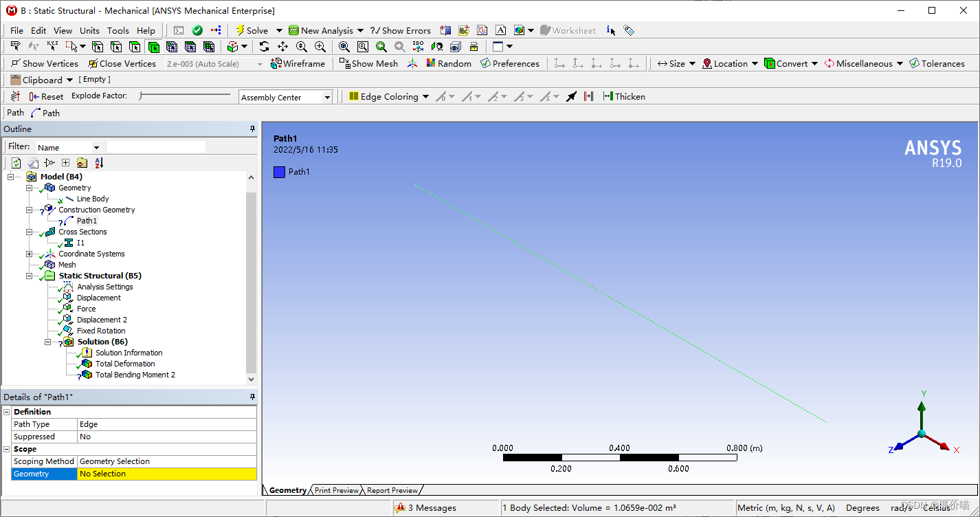This screenshot has width=980, height=517.
Task: Click the expand-all plus icon in Outline toolbar
Action: point(66,163)
